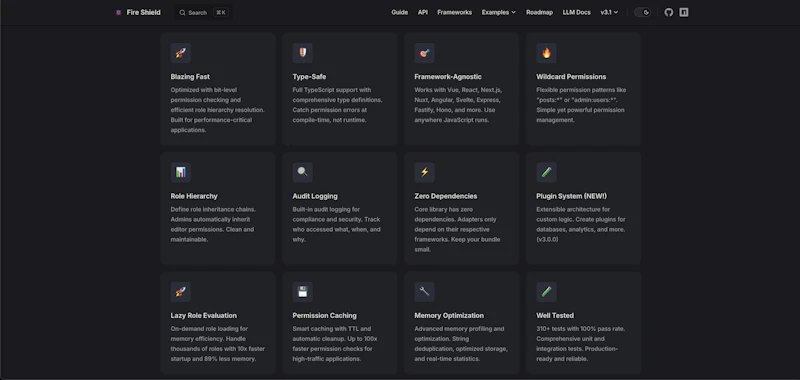Click the rocket icon on Lazy Role Evaluation card
Viewport: 800px width, 380px height.
click(x=181, y=291)
